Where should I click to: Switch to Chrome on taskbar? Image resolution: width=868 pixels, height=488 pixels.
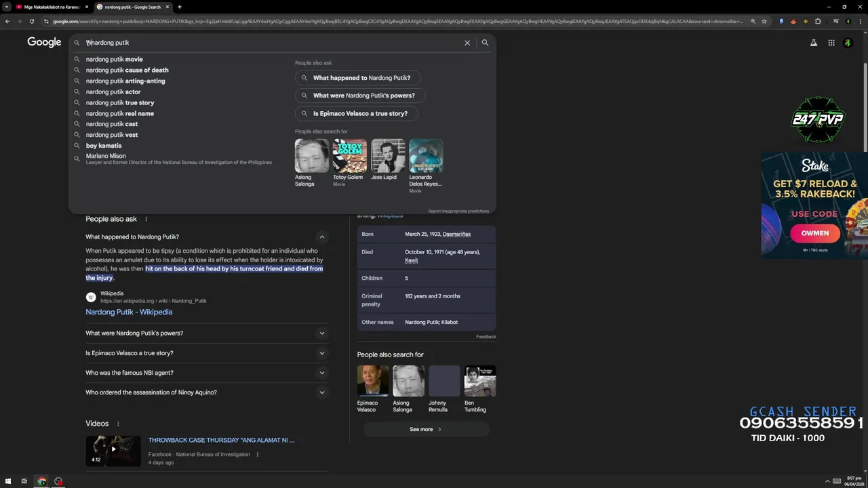click(42, 481)
